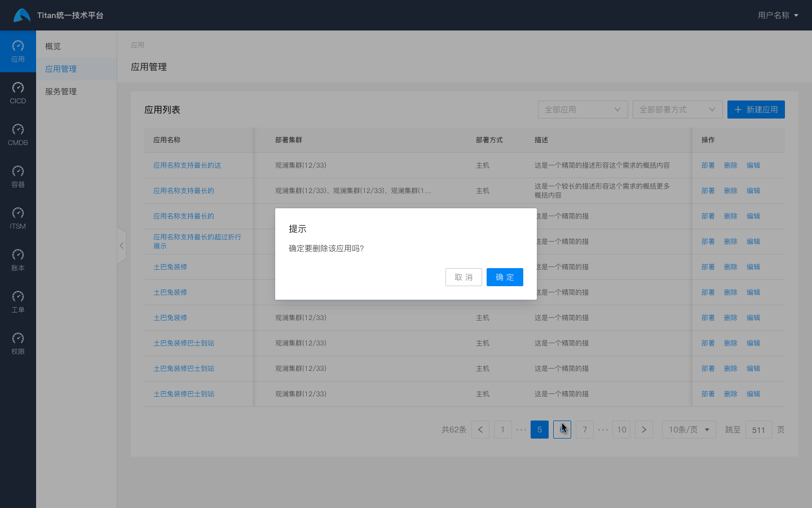Image resolution: width=812 pixels, height=508 pixels.
Task: Click the 新建应用 button
Action: click(x=756, y=110)
